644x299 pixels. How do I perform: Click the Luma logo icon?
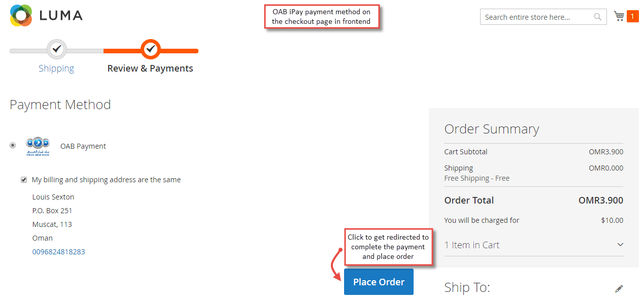point(21,15)
